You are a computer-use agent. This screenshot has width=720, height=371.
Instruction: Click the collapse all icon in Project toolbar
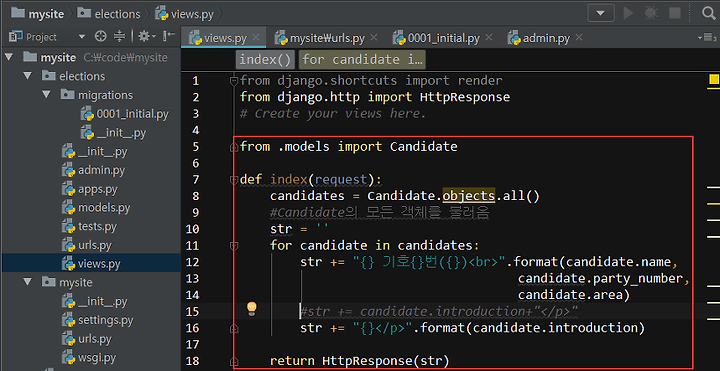point(119,37)
